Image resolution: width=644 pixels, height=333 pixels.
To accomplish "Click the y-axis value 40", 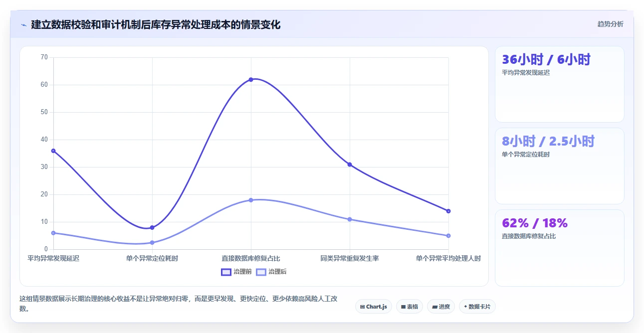I will [44, 140].
